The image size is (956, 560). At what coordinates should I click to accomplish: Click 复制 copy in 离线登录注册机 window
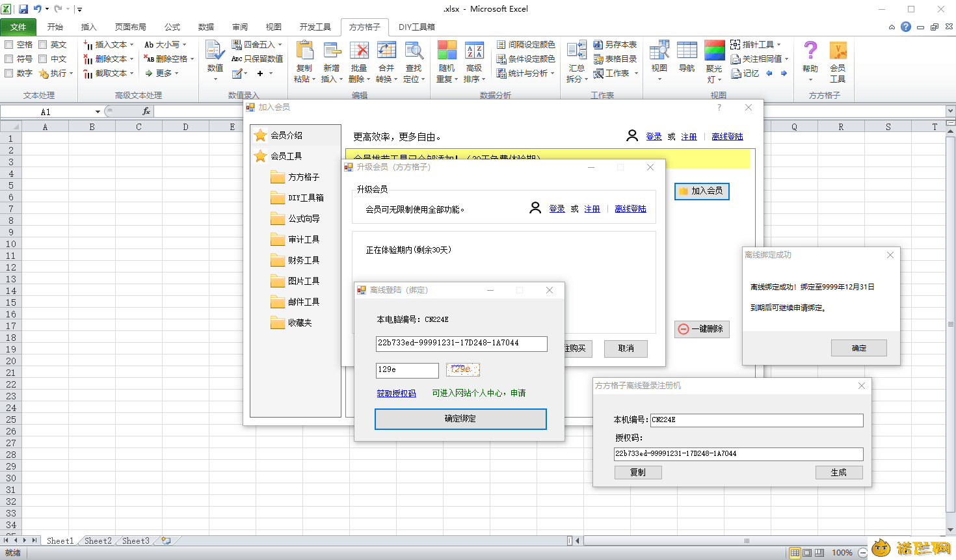(x=638, y=473)
